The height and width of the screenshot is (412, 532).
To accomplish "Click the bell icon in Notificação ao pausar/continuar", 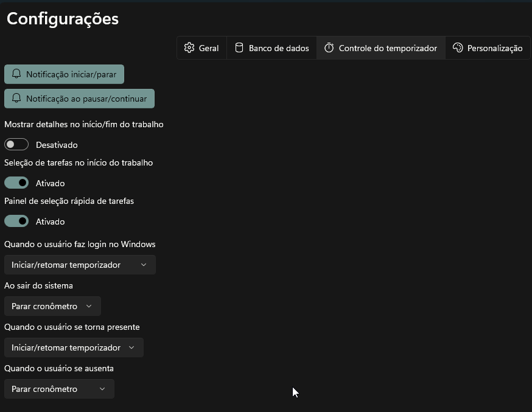I will point(16,99).
